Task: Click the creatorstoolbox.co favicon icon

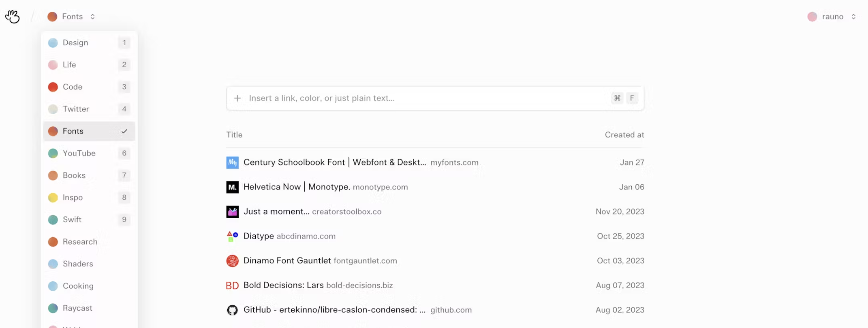Action: [232, 212]
